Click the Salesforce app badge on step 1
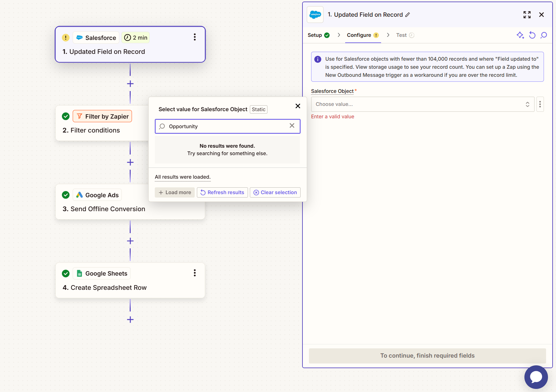556x392 pixels. click(x=96, y=38)
